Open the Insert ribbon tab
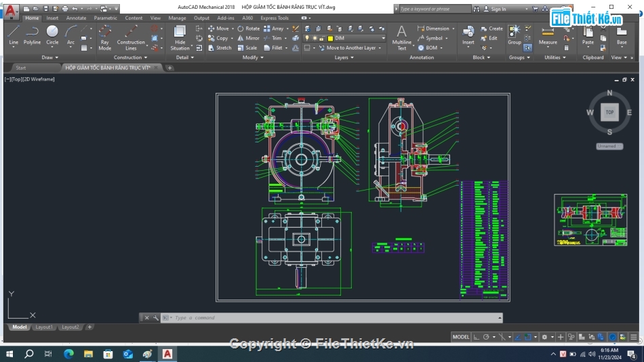 (52, 18)
